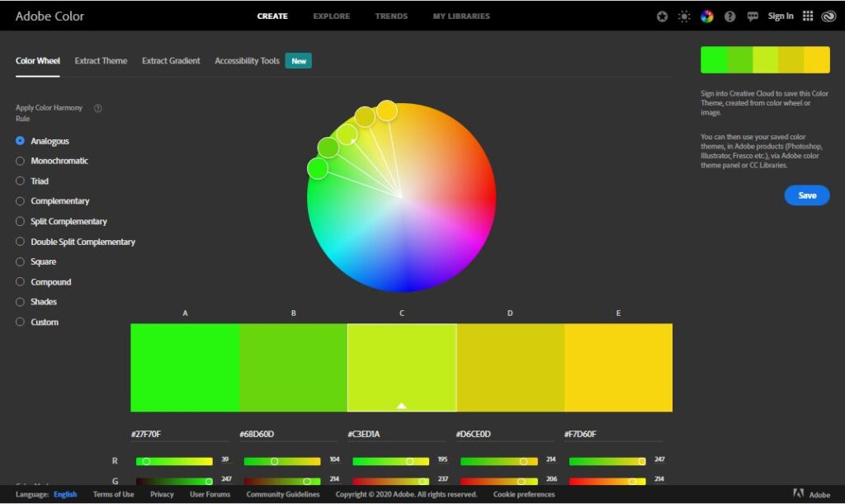Choose Split Complementary harmony rule
This screenshot has width=845, height=504.
coord(61,221)
